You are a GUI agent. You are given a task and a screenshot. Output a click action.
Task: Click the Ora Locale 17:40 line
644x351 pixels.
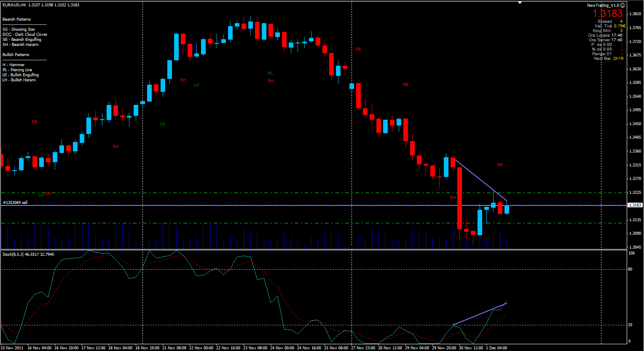605,35
